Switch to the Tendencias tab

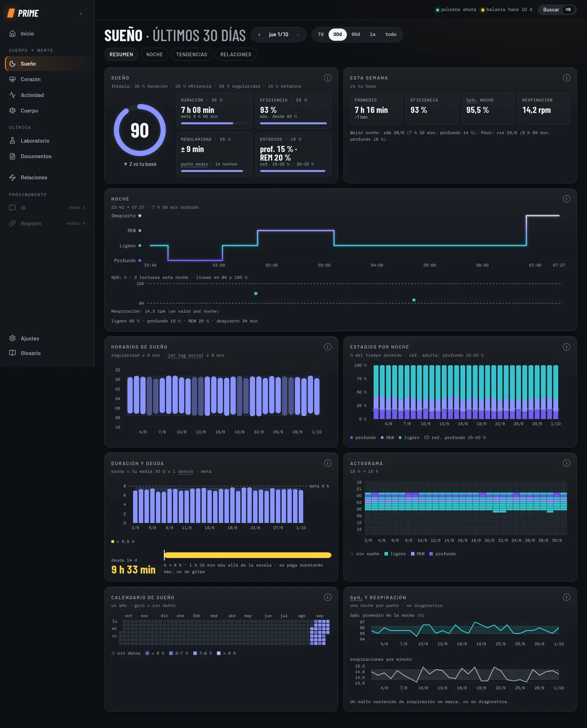(192, 54)
